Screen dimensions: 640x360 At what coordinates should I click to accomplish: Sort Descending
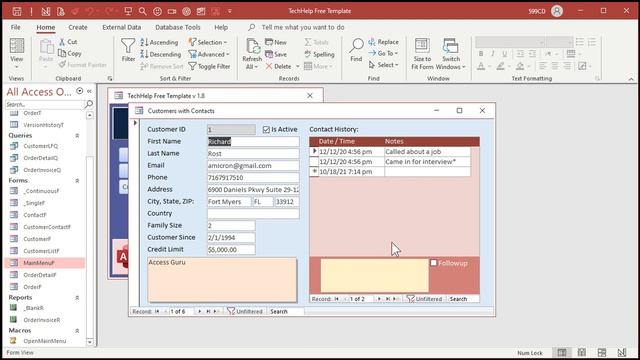(161, 54)
